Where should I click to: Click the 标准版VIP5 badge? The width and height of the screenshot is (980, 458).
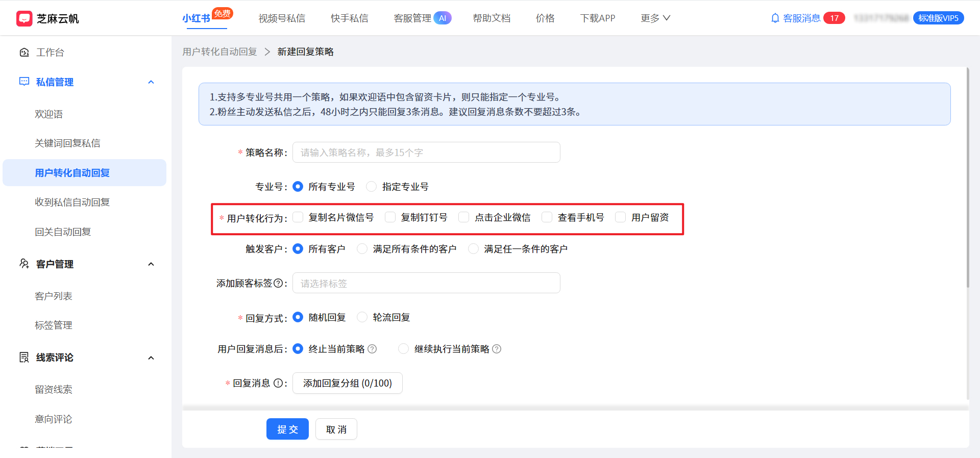tap(938, 18)
